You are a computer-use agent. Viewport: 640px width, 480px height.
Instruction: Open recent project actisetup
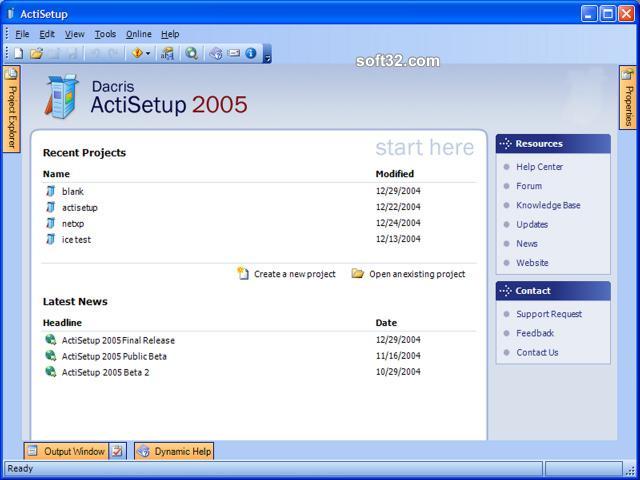point(80,208)
